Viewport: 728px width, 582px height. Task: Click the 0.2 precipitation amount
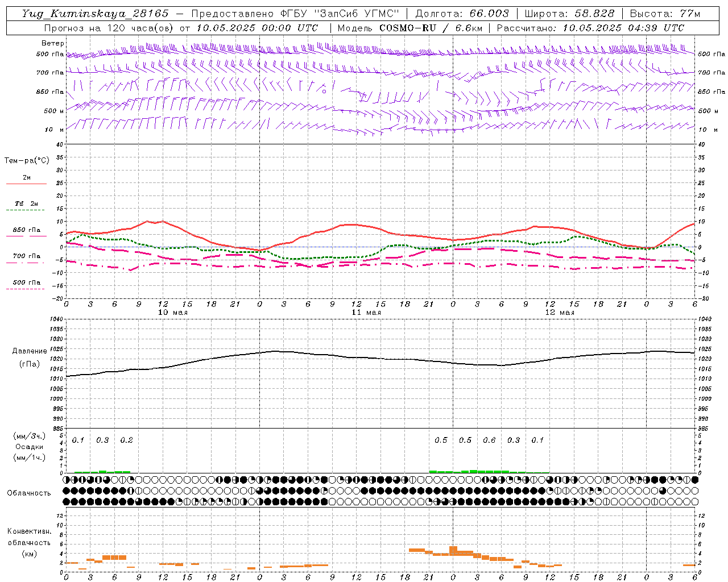pyautogui.click(x=126, y=440)
